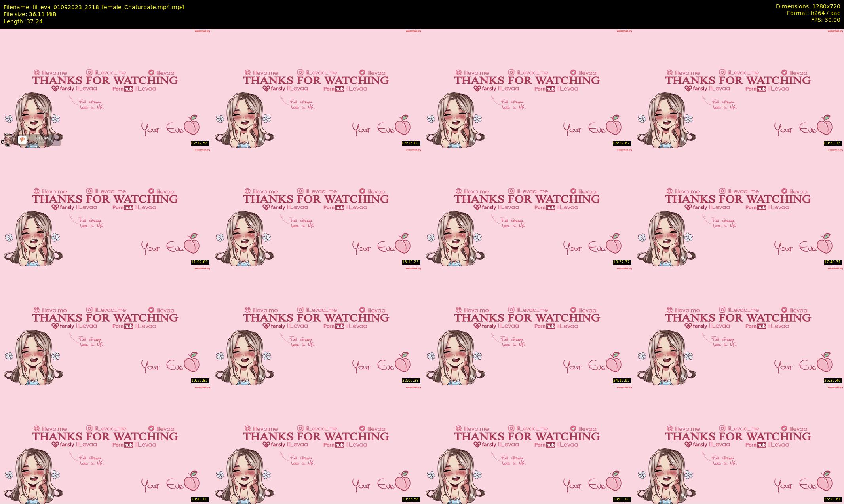Click the THANKS FOR WATCHING heading in 35:20 frame
This screenshot has width=844, height=504.
point(738,436)
